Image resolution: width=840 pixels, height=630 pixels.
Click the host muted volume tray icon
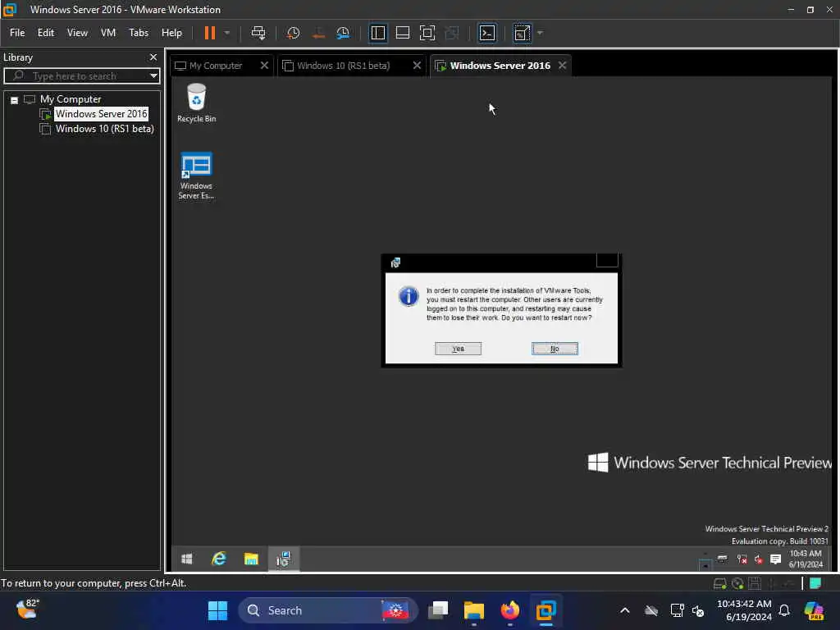coord(698,610)
